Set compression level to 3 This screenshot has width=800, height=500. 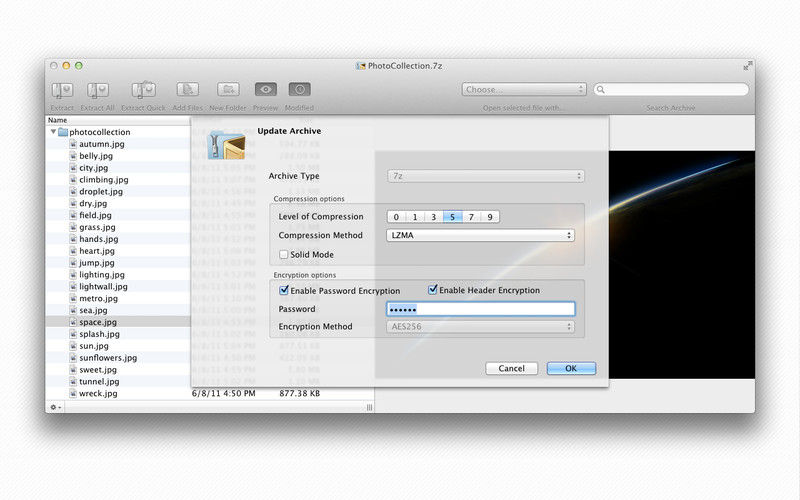(434, 217)
